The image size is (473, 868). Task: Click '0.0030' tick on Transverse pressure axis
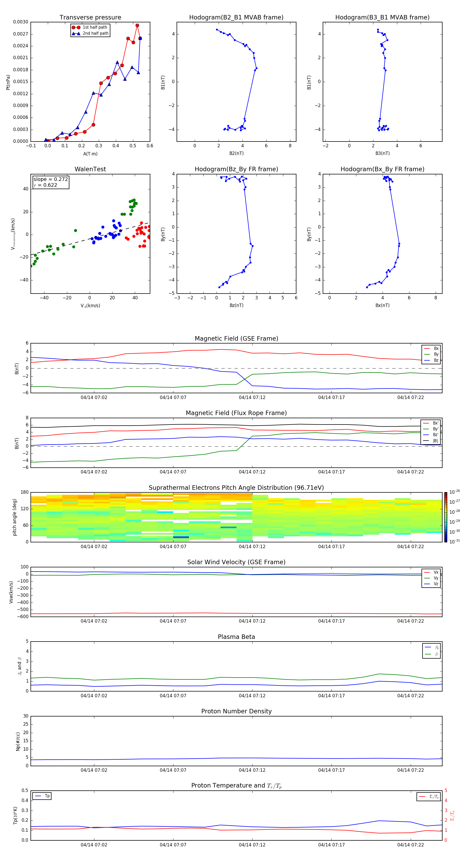tap(20, 22)
